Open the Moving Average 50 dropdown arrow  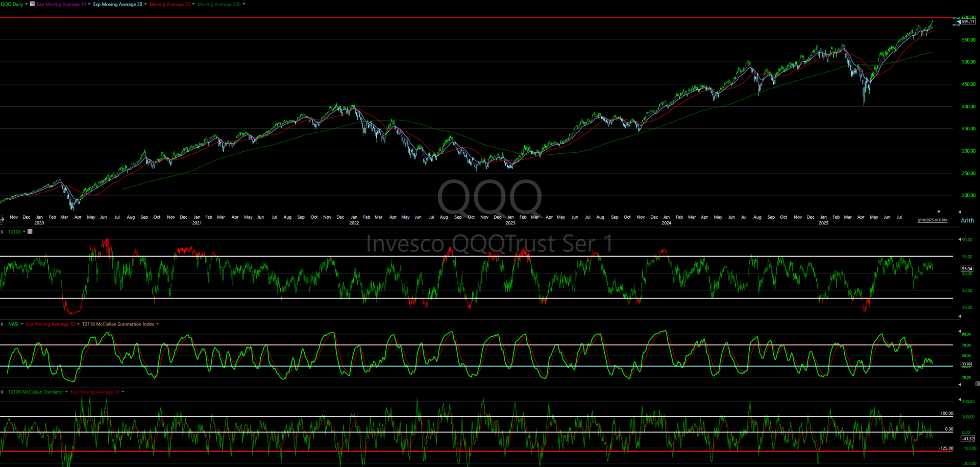click(x=193, y=4)
